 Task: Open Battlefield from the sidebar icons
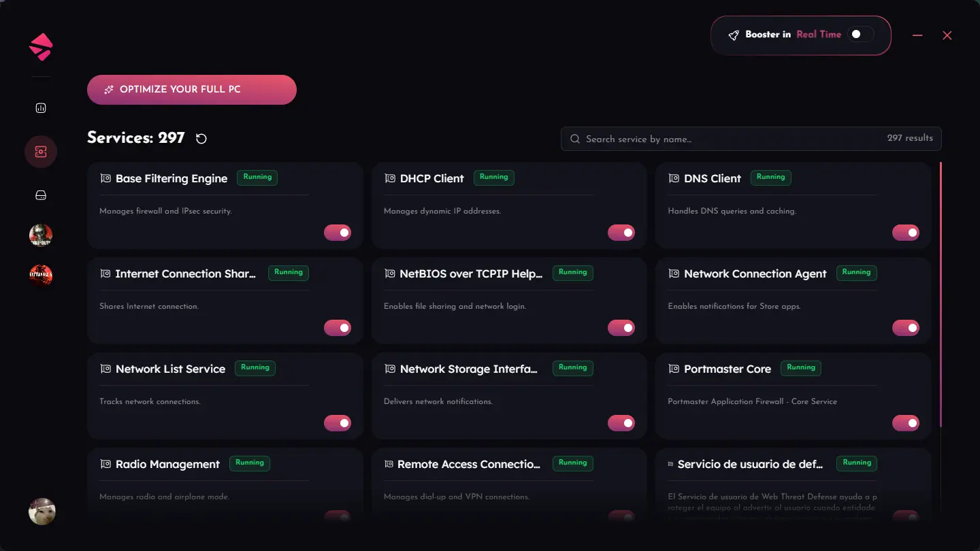tap(41, 275)
